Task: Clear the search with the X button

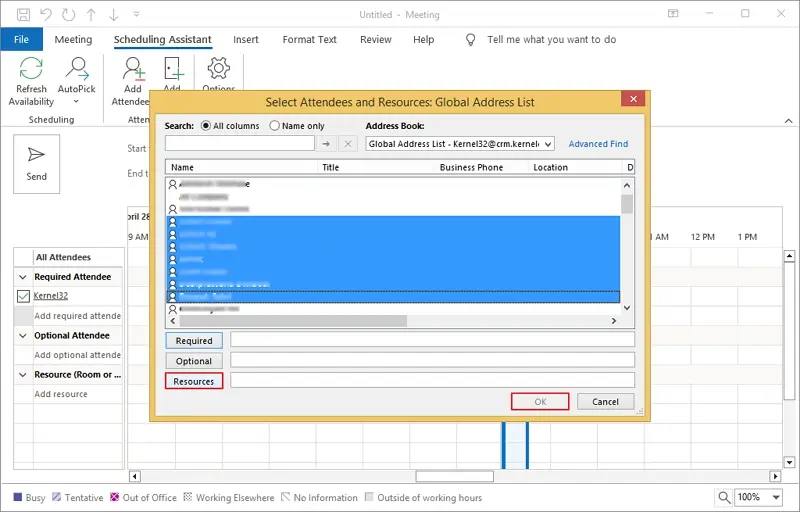Action: [x=348, y=144]
